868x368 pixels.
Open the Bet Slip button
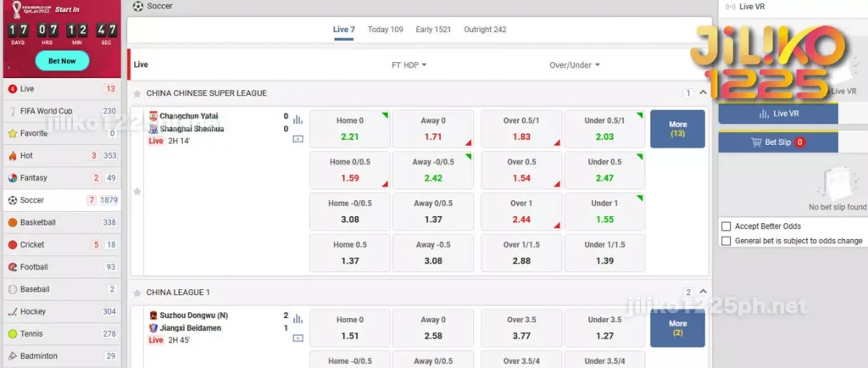click(x=778, y=142)
